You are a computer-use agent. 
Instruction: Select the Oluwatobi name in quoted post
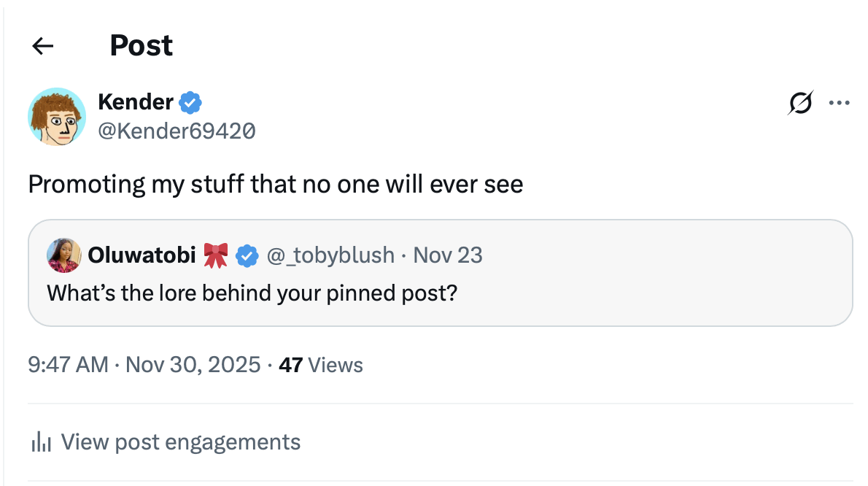pos(142,255)
